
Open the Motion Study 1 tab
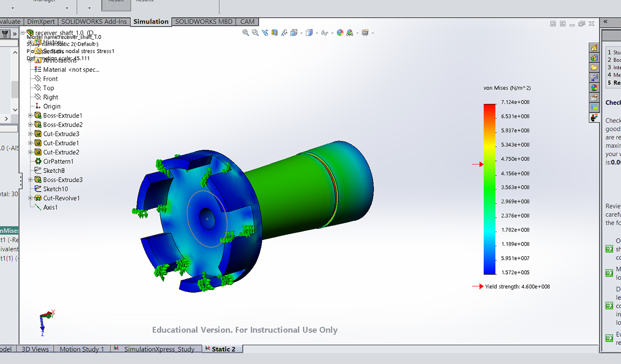click(82, 349)
